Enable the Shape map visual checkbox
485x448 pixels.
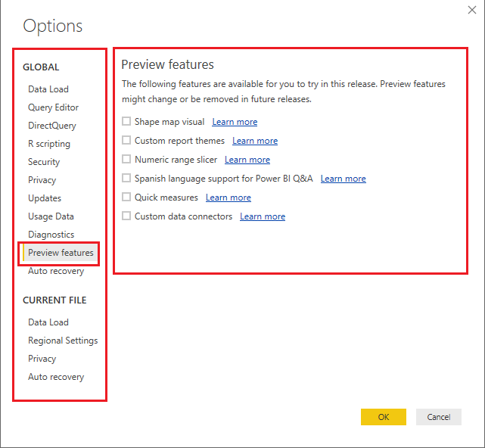[126, 122]
